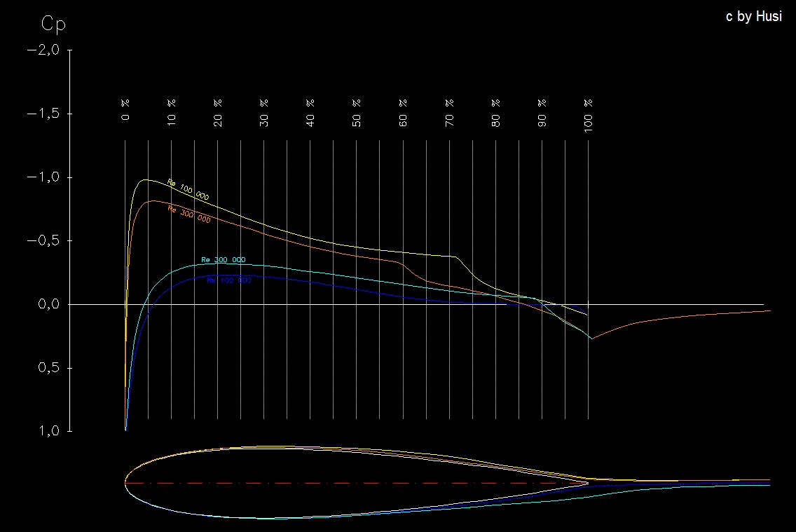The width and height of the screenshot is (796, 532).
Task: Click the red dashed airfoil chord line
Action: 350,483
